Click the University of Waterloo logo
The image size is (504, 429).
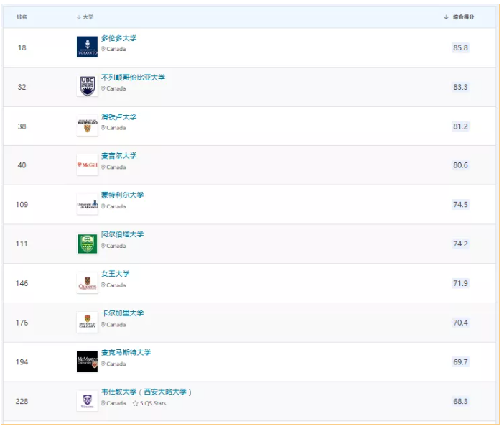click(87, 125)
